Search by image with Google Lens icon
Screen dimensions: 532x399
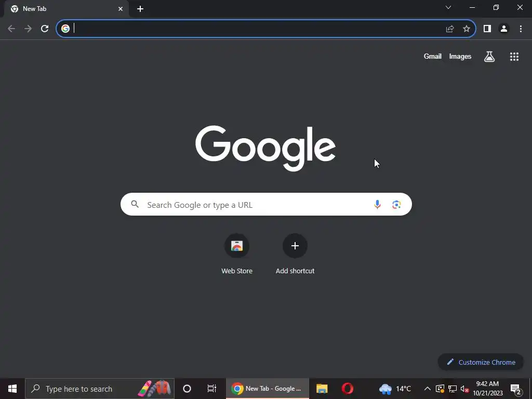[396, 204]
